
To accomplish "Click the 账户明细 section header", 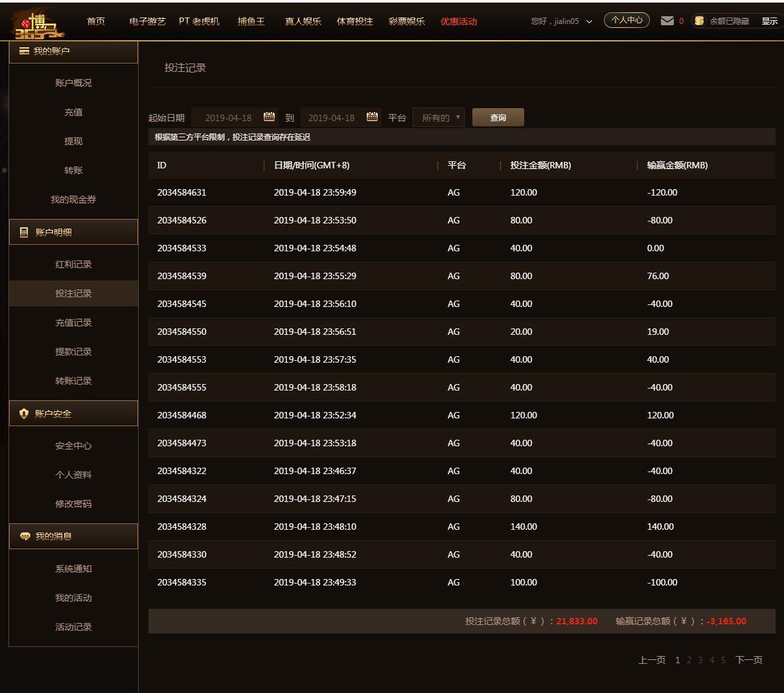I will point(73,232).
